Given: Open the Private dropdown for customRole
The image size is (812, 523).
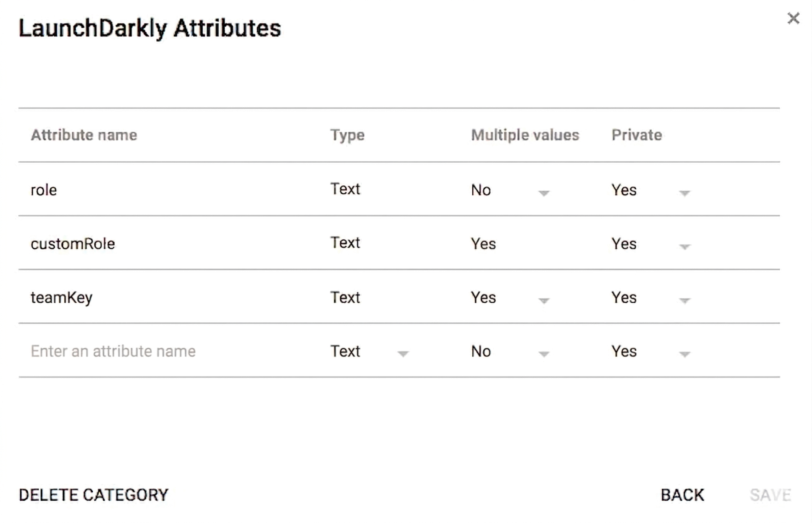Looking at the screenshot, I should (685, 247).
